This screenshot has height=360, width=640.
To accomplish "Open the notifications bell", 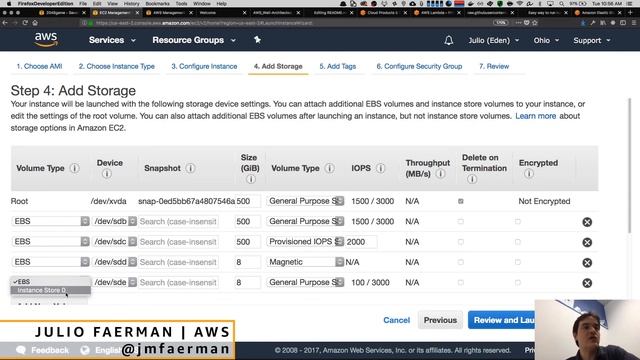I will (449, 40).
